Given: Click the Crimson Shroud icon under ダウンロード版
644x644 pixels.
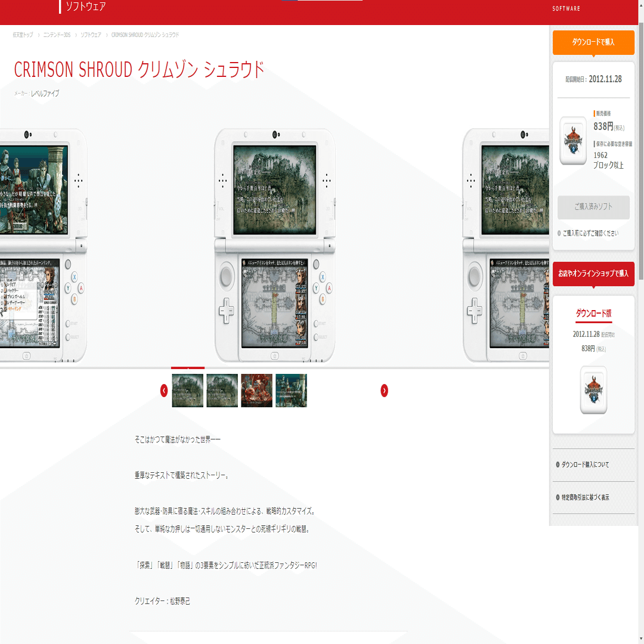Looking at the screenshot, I should (593, 390).
